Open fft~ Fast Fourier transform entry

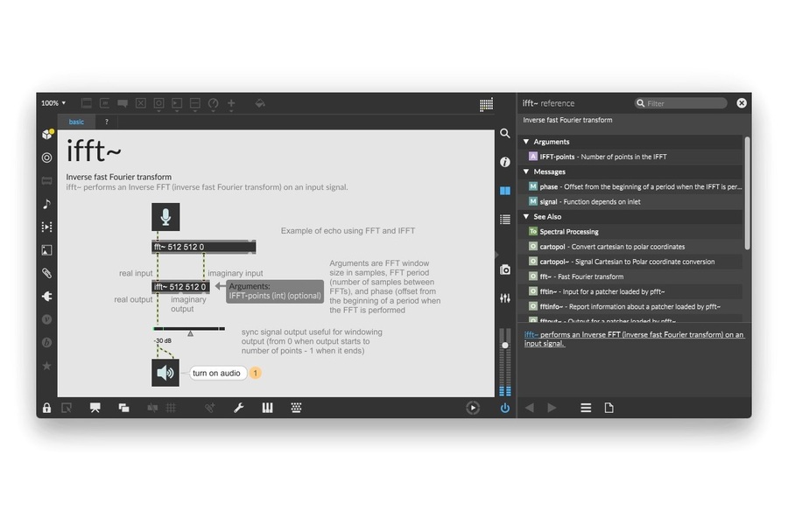point(631,276)
